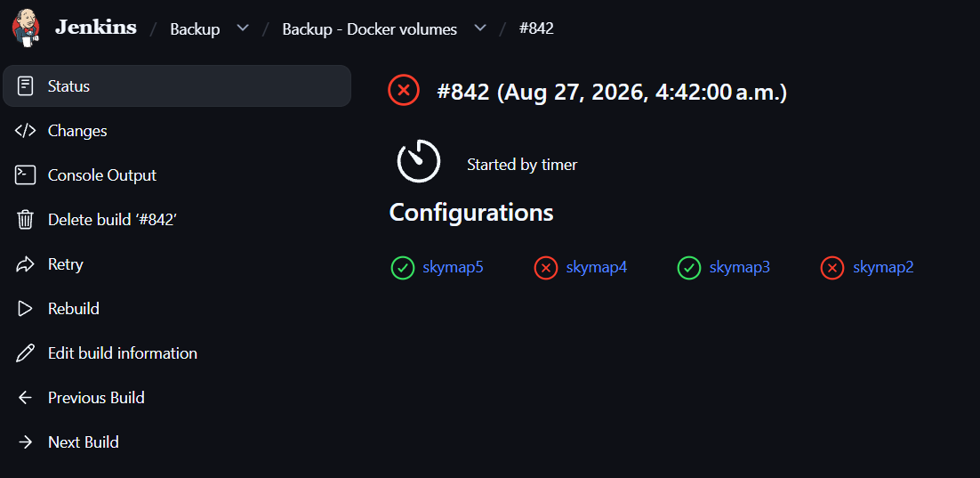Expand the Backup - Docker volumes breadcrumb chevron
The height and width of the screenshot is (478, 980).
tap(480, 28)
